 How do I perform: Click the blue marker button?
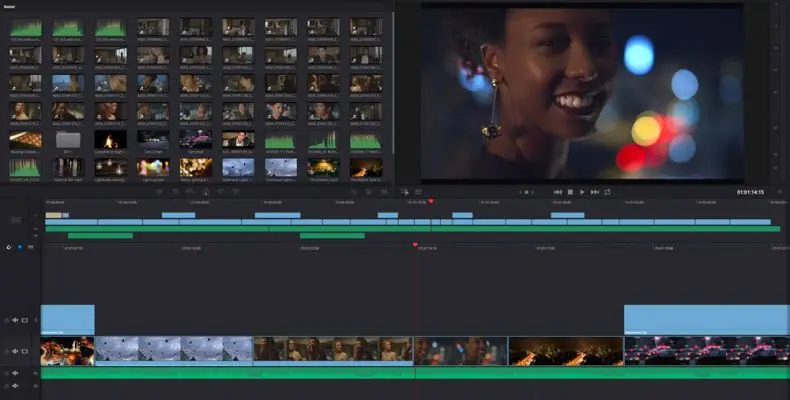click(20, 247)
